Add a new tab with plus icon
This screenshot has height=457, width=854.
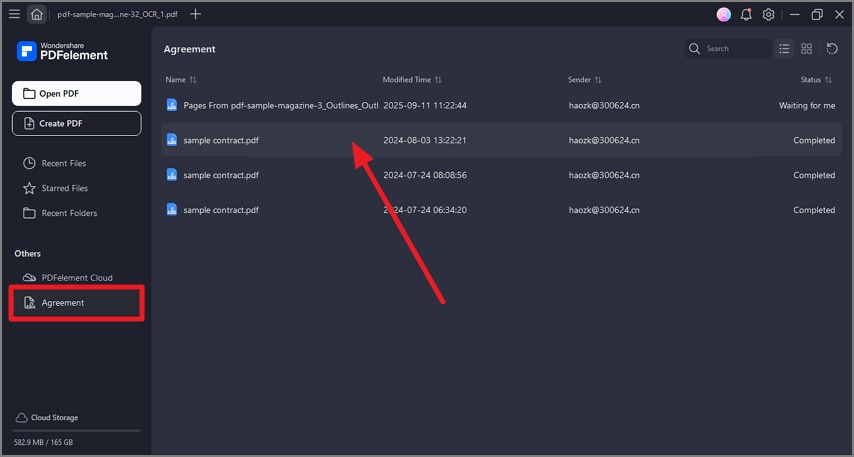coord(195,14)
